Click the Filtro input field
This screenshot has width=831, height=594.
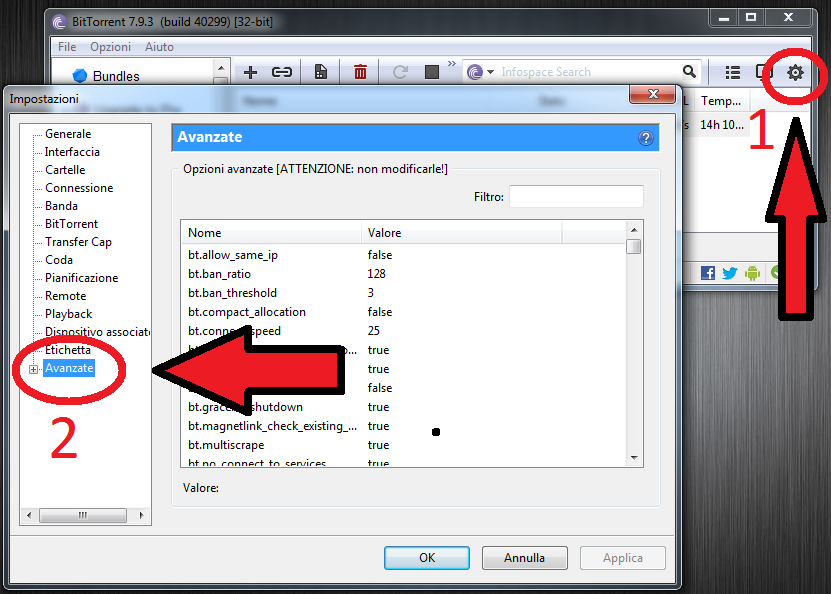tap(576, 197)
